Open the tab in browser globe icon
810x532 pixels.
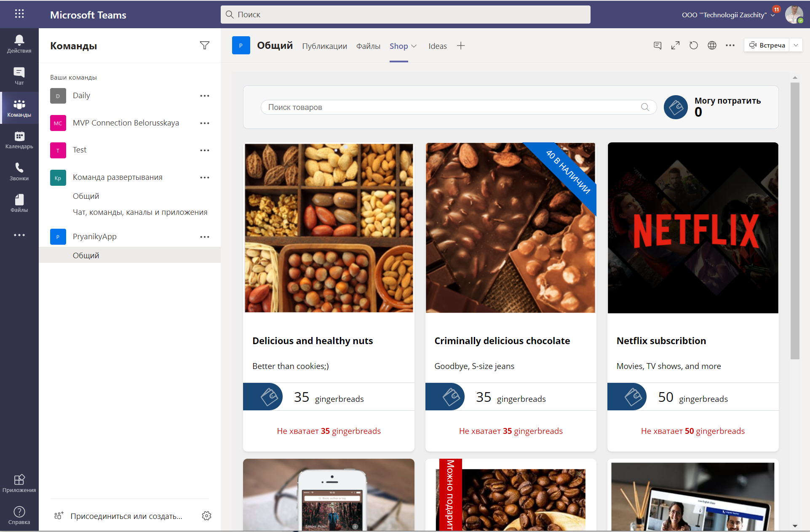(x=712, y=45)
